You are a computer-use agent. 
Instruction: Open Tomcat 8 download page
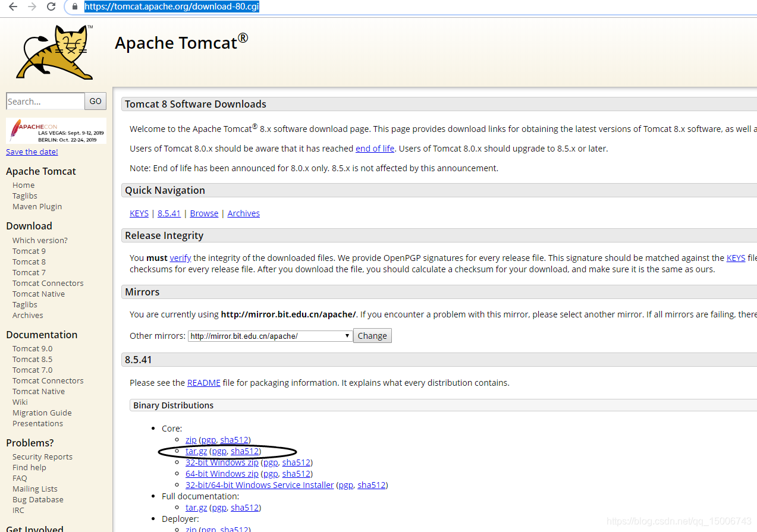coord(29,262)
